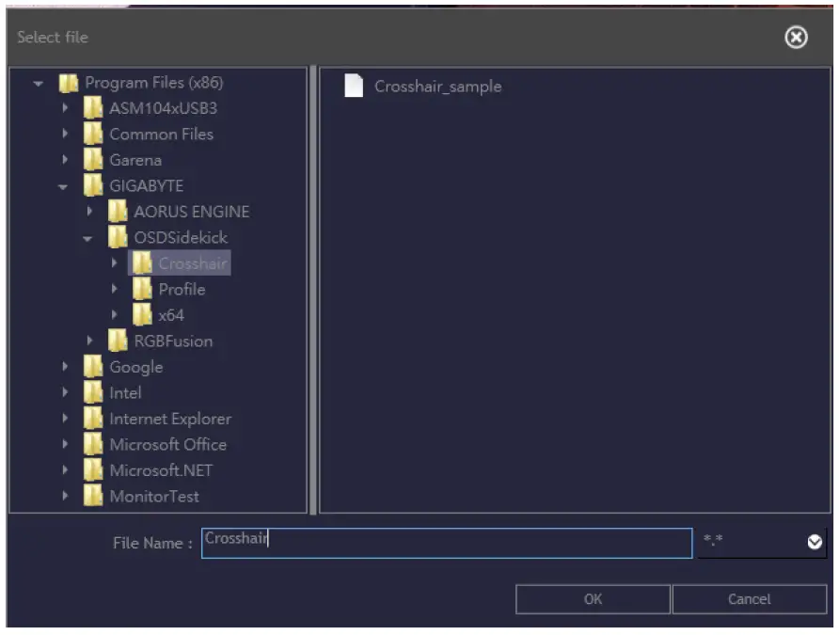Expand the Garena folder arrow

65,159
